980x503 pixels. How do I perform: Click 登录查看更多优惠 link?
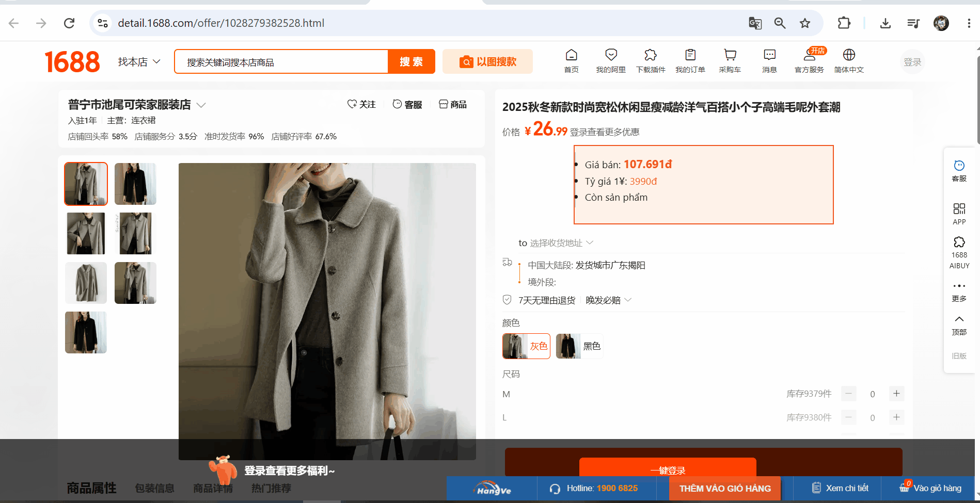pos(605,132)
